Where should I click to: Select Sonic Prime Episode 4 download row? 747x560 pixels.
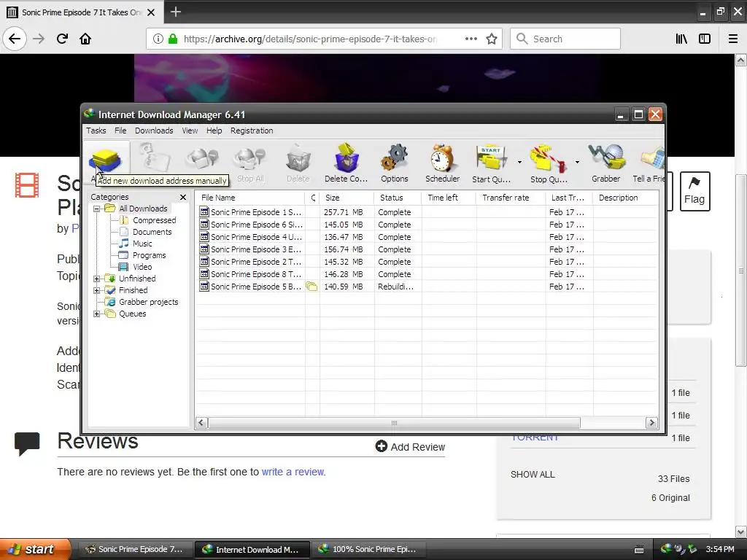(x=426, y=237)
